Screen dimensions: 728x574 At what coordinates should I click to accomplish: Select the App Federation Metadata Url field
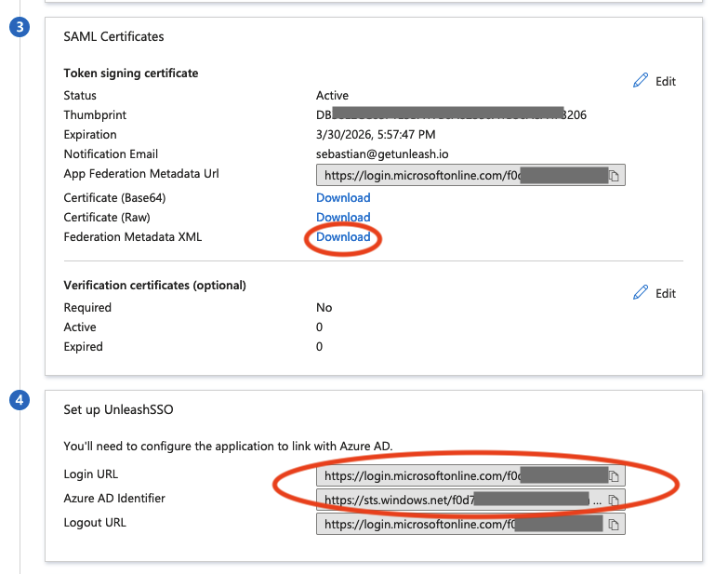tap(460, 175)
